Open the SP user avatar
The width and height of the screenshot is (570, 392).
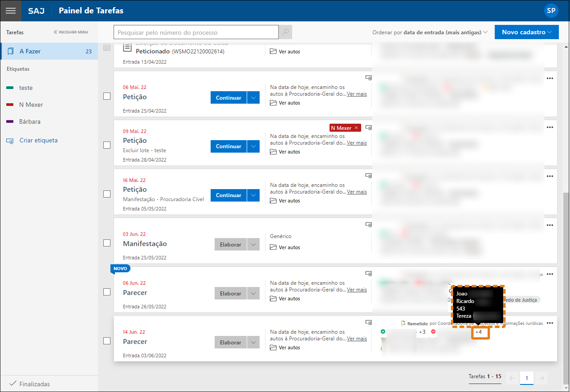point(551,11)
